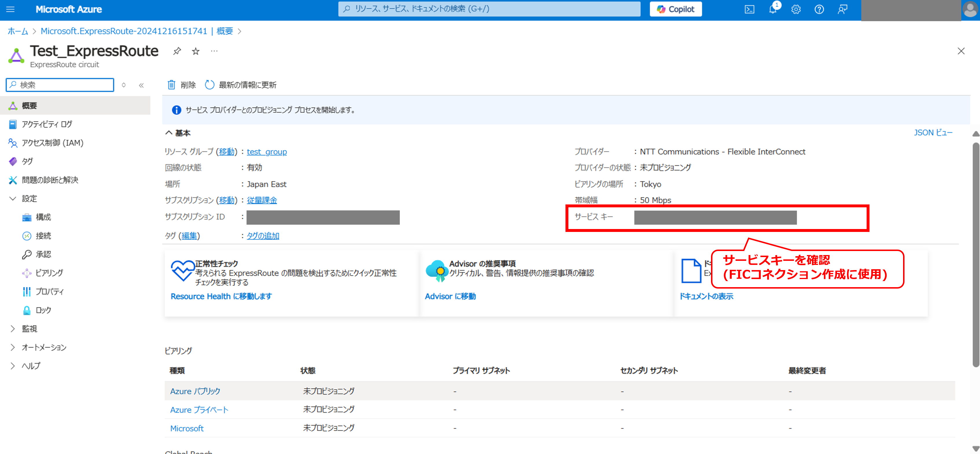This screenshot has width=980, height=454.
Task: Open the hamburger portal menu
Action: pyautogui.click(x=10, y=10)
